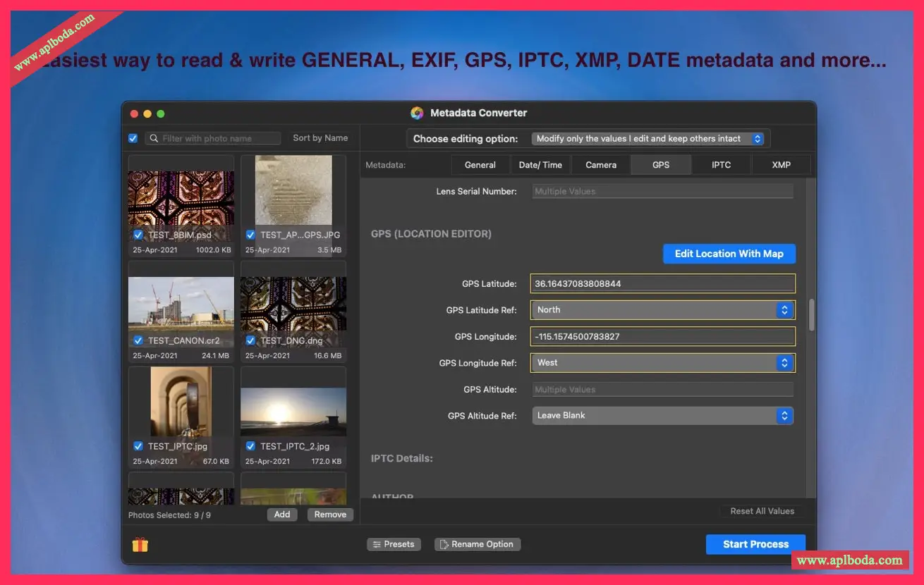This screenshot has width=924, height=585.
Task: Click Edit Location With Map button
Action: (729, 254)
